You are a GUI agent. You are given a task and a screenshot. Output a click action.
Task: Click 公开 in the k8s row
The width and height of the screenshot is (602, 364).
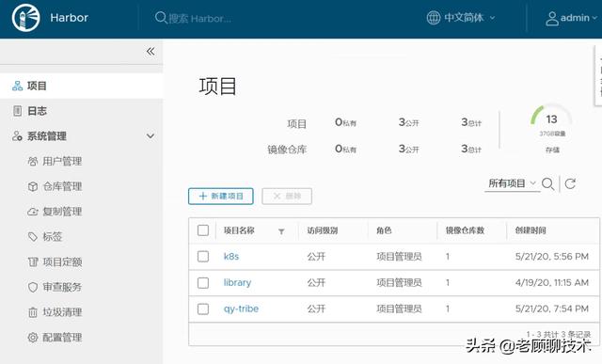point(316,257)
